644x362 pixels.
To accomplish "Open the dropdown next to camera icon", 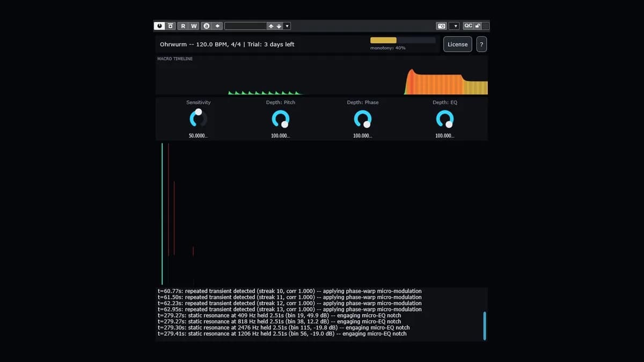I will 455,26.
